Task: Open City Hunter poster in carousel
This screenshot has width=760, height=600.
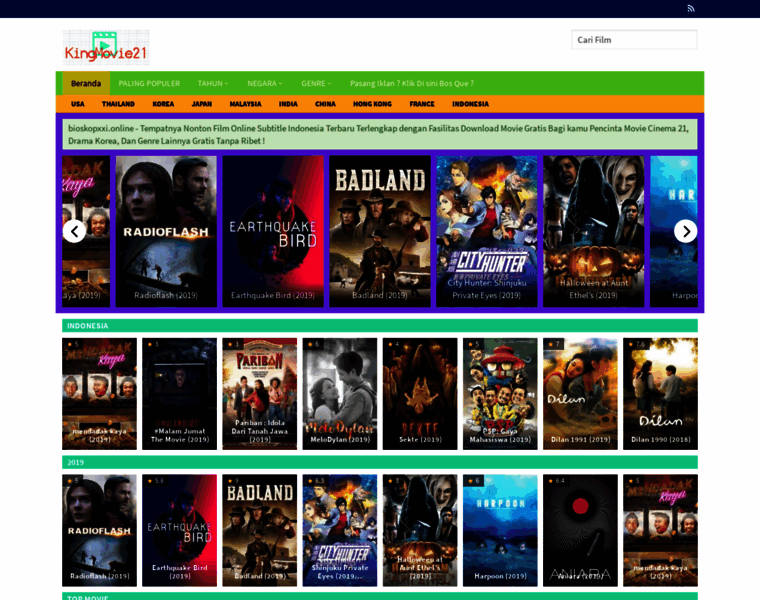Action: coord(487,231)
